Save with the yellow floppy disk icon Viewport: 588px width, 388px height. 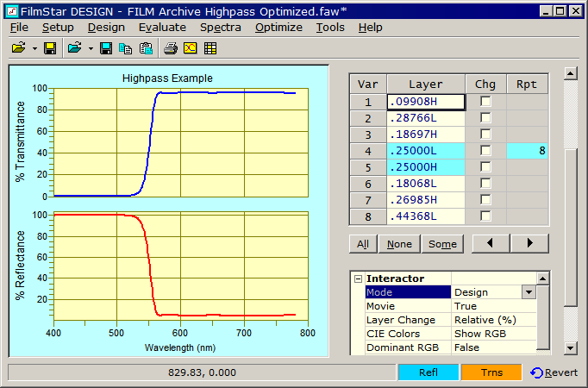tap(50, 48)
